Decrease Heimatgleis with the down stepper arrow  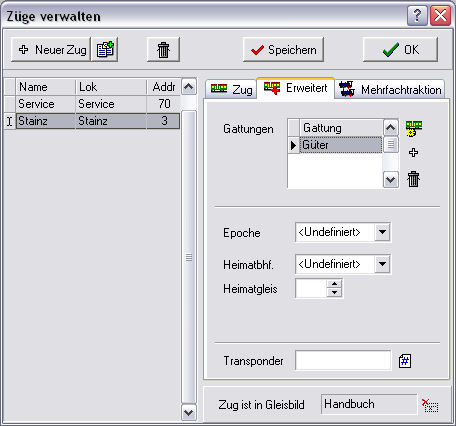[334, 293]
